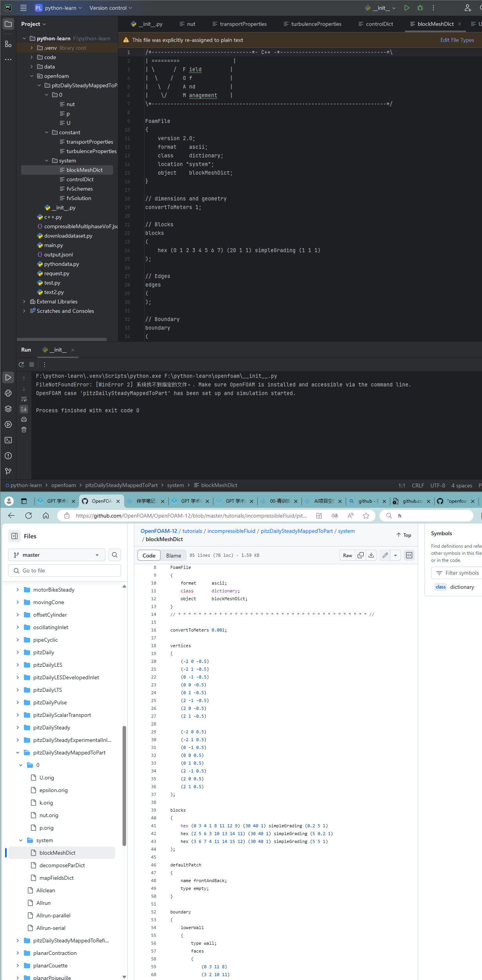The width and height of the screenshot is (482, 980).
Task: Open the CRLF line separator status widget
Action: point(418,485)
